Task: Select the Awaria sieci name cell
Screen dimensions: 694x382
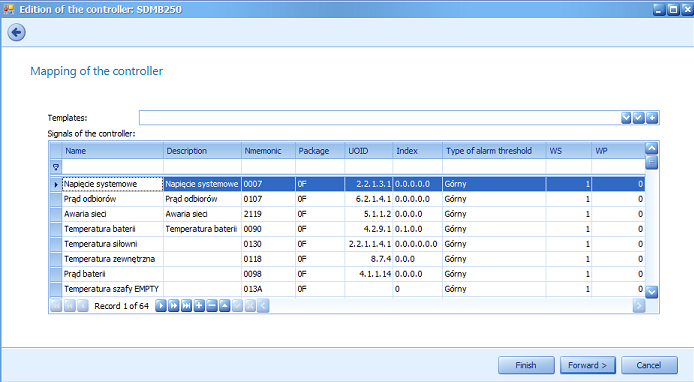Action: (x=112, y=214)
